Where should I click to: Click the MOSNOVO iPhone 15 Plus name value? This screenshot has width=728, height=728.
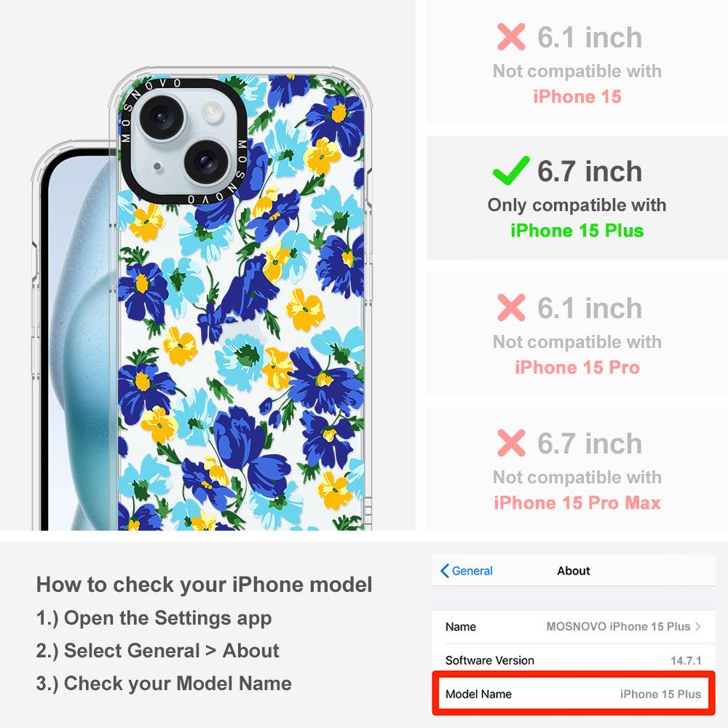click(618, 626)
